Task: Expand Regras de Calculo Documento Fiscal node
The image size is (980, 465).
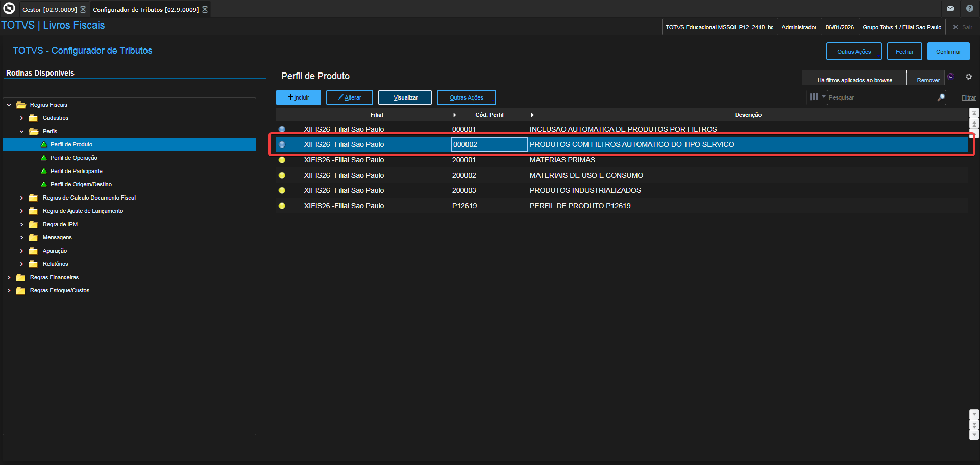Action: point(21,198)
